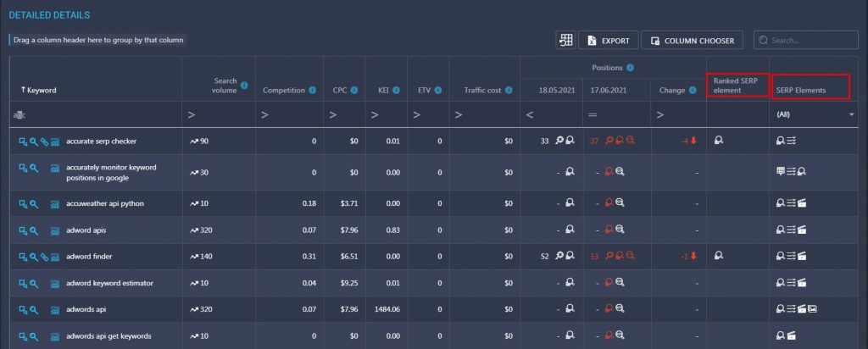Open the Column Chooser
The image size is (868, 349).
(692, 41)
